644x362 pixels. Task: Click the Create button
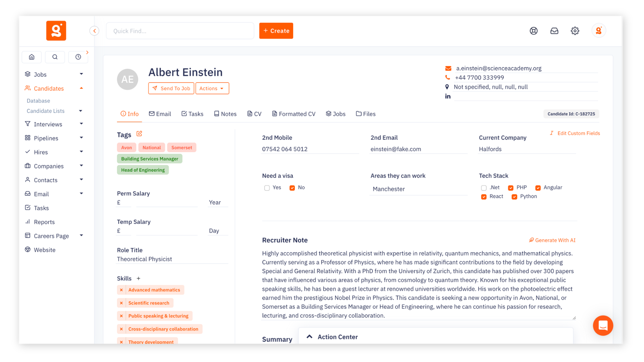(276, 31)
